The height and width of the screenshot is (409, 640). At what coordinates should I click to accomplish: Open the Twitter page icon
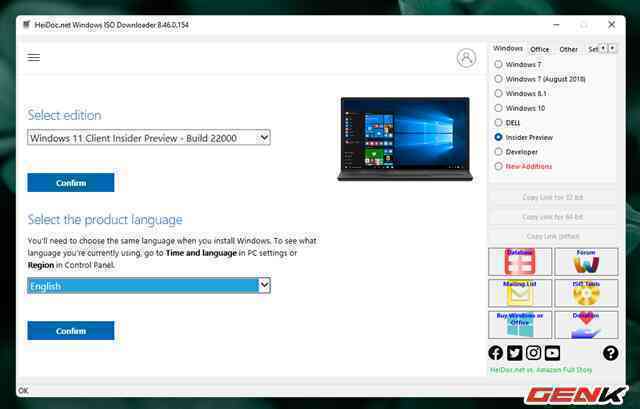(x=514, y=353)
